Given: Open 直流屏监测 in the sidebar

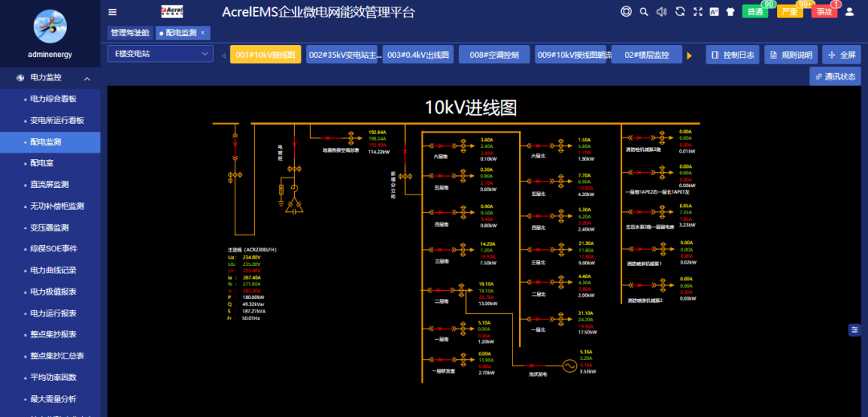Looking at the screenshot, I should tap(51, 185).
